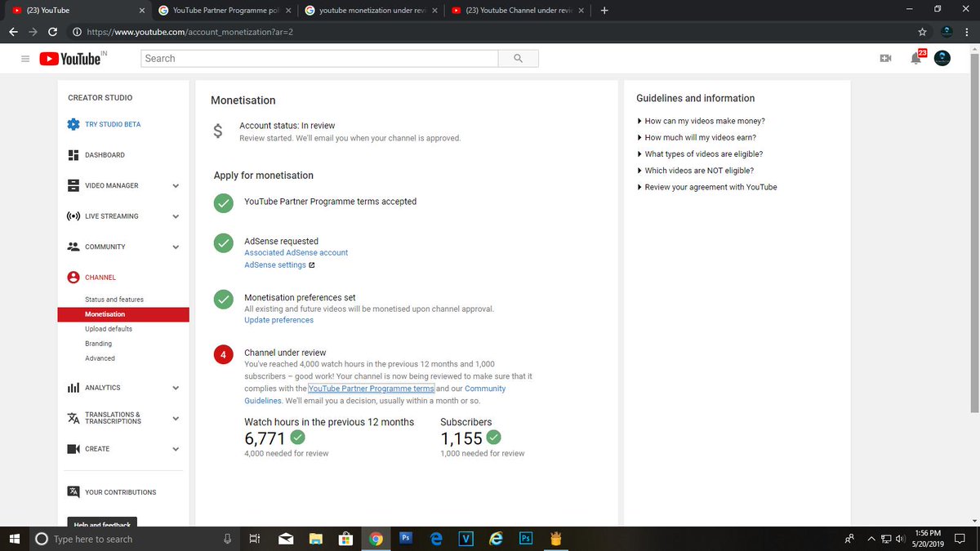Open Associated AdSense account link
The width and height of the screenshot is (980, 551).
[296, 253]
